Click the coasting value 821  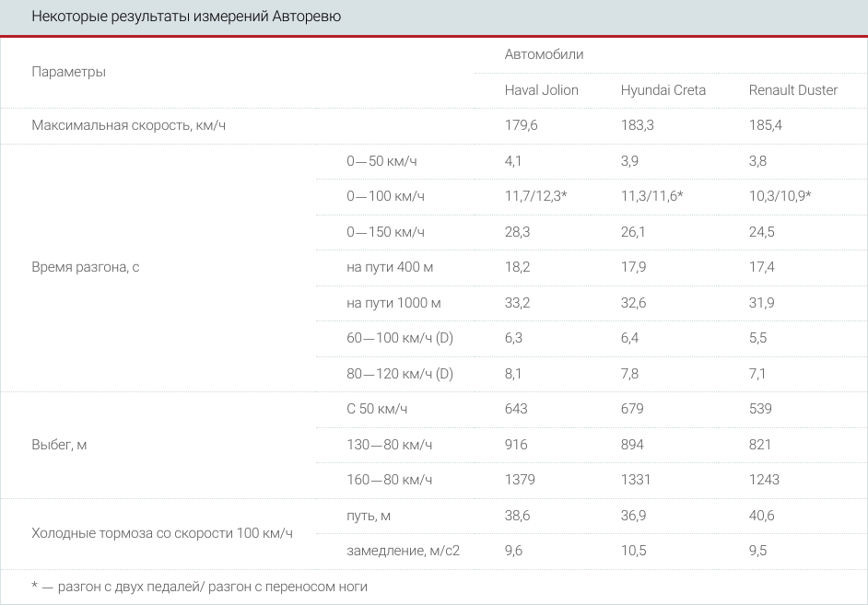click(759, 445)
